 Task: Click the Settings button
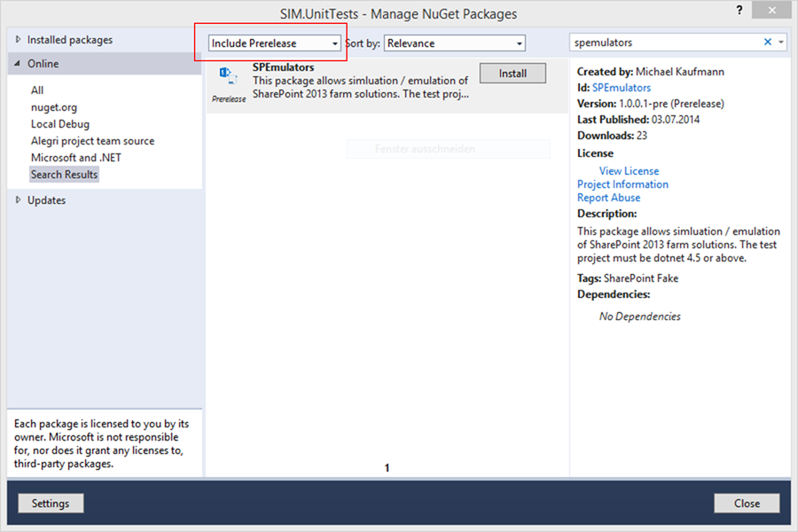51,503
